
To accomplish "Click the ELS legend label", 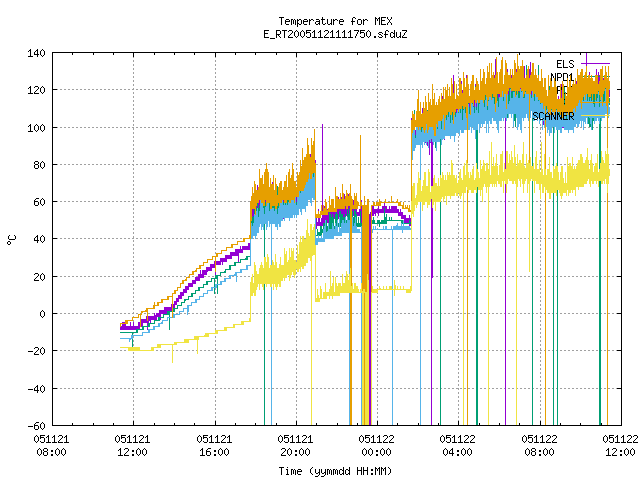I will point(565,64).
